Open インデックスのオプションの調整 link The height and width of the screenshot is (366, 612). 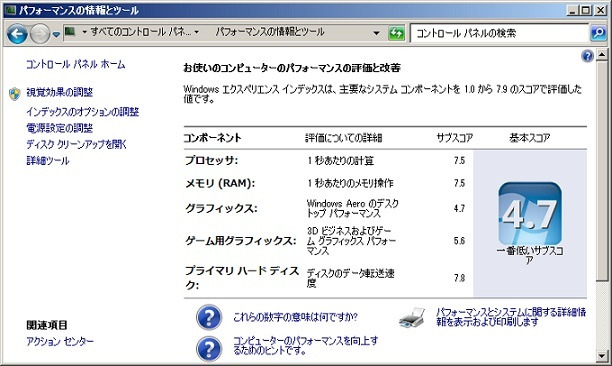(82, 112)
